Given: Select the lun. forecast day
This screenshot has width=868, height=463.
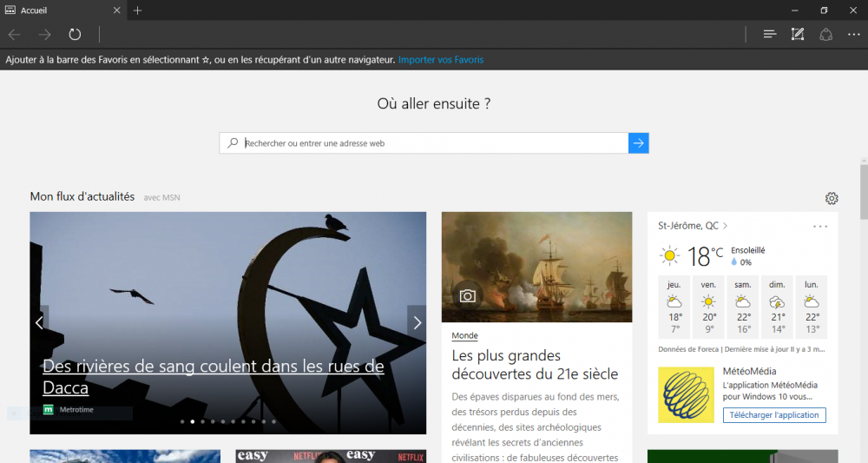Looking at the screenshot, I should (x=812, y=307).
